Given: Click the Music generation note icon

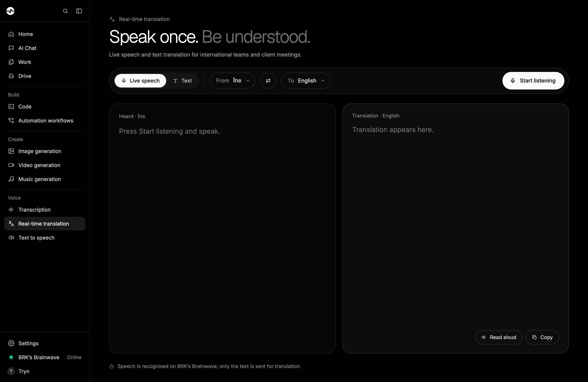Looking at the screenshot, I should pyautogui.click(x=11, y=179).
